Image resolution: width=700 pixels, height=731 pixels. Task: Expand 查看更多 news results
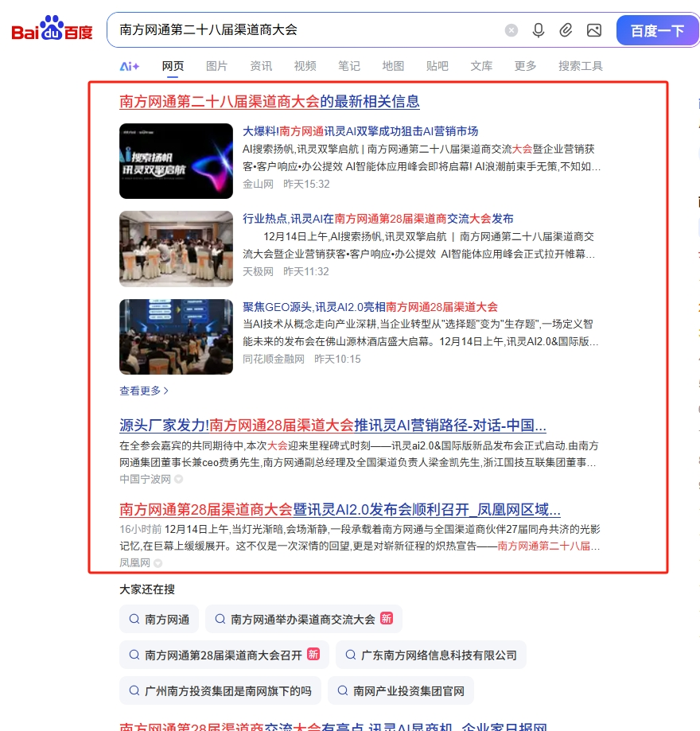(144, 391)
